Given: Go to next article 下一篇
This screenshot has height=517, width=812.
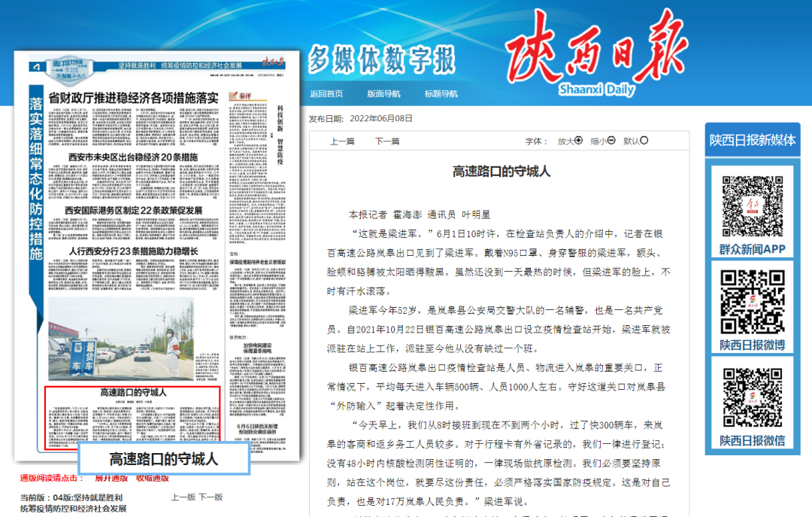Looking at the screenshot, I should click(387, 141).
